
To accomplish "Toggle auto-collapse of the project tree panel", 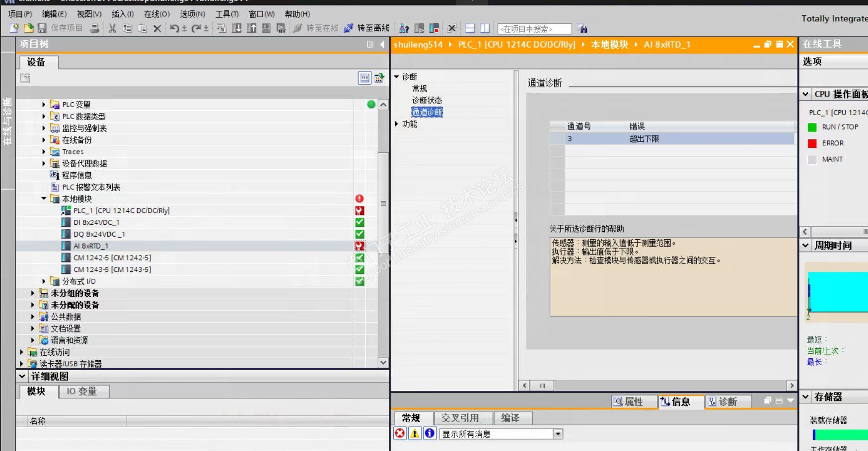I will pyautogui.click(x=370, y=44).
